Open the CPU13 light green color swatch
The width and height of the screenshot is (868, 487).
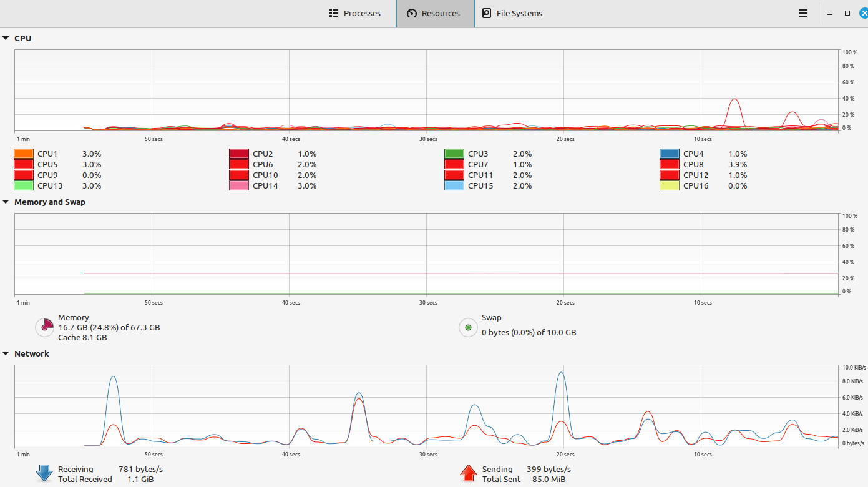(24, 185)
